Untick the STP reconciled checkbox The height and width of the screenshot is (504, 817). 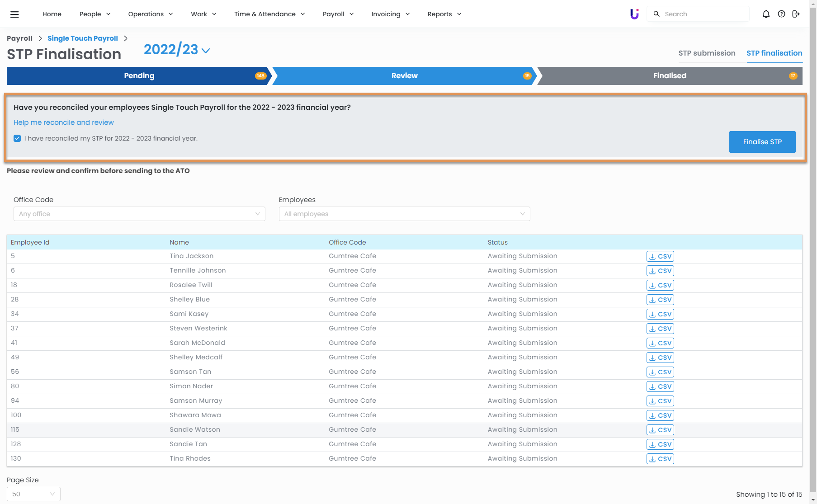pos(17,138)
